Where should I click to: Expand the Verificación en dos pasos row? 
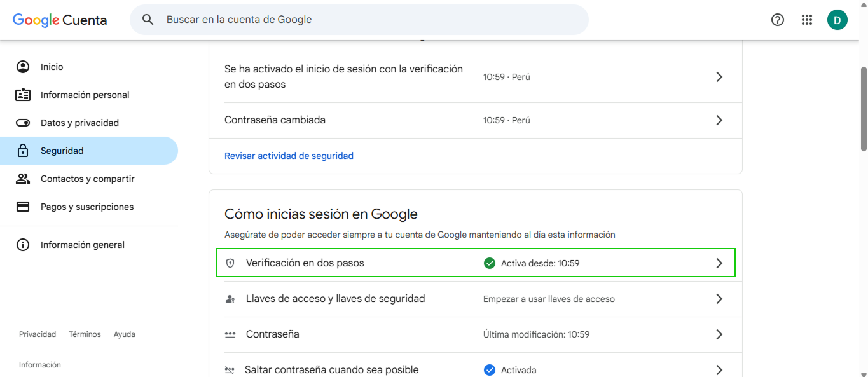pos(719,263)
